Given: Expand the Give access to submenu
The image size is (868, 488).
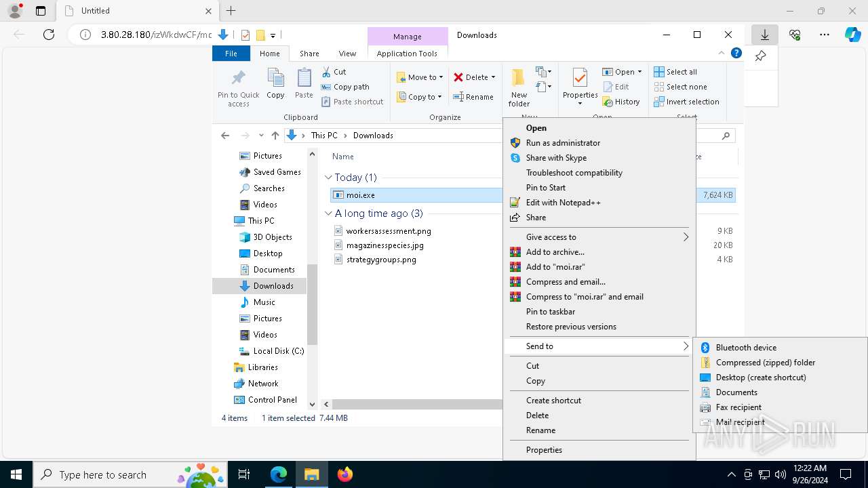Looking at the screenshot, I should pos(599,237).
